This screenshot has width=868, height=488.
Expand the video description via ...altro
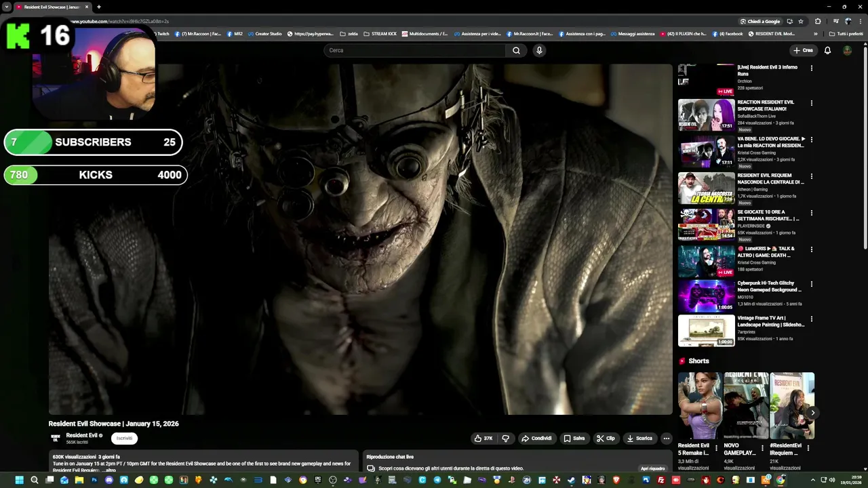coord(109,470)
